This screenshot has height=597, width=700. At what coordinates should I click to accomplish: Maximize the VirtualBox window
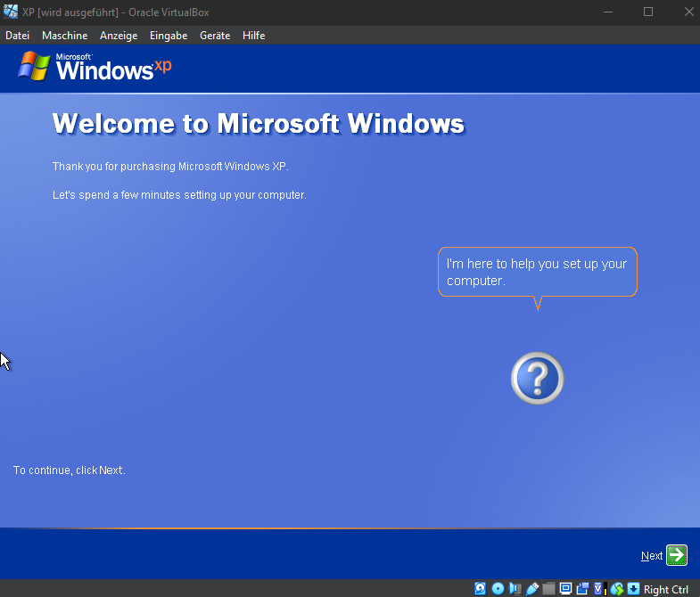tap(648, 12)
